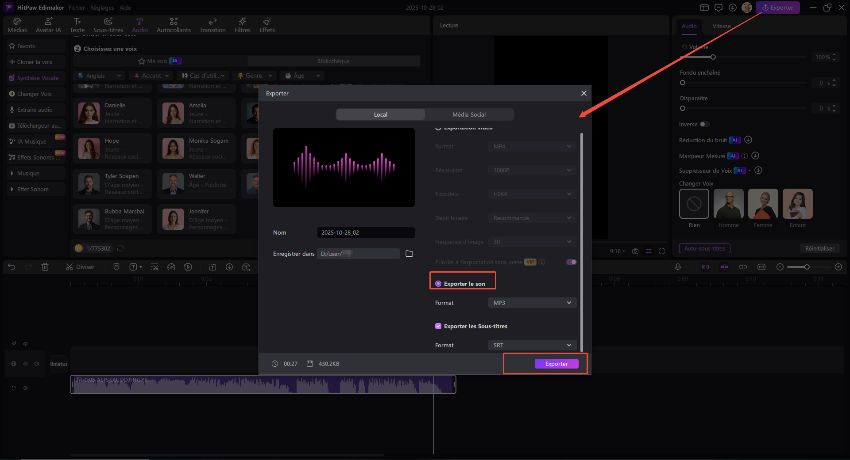The image size is (850, 460).
Task: Click the Nom file name field
Action: [364, 232]
